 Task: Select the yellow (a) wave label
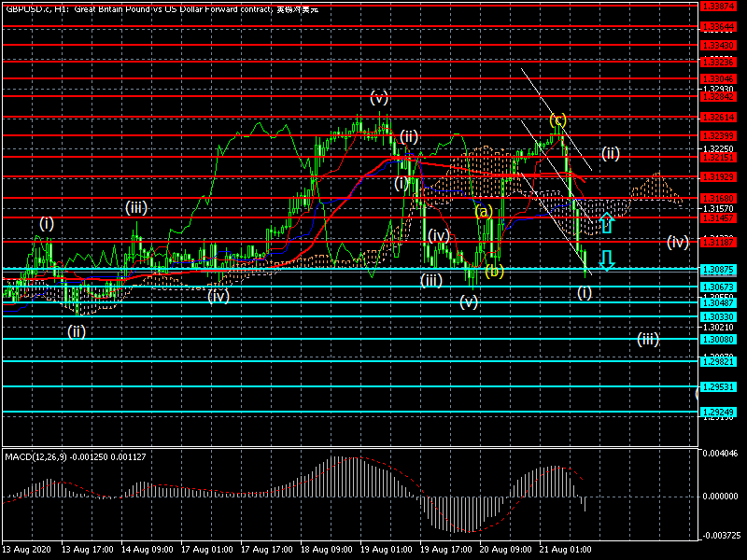(x=483, y=212)
